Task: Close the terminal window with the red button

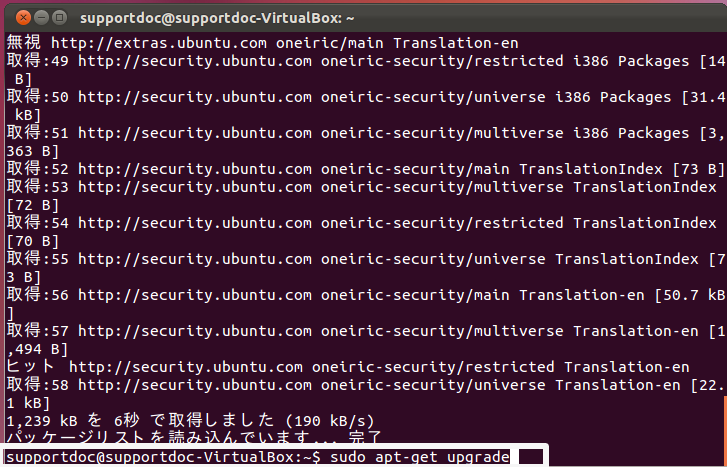Action: (x=23, y=18)
